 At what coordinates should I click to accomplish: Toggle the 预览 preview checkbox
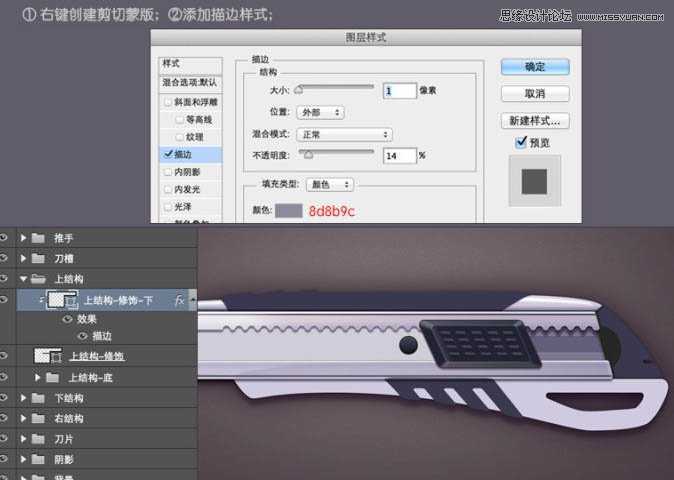coord(521,142)
